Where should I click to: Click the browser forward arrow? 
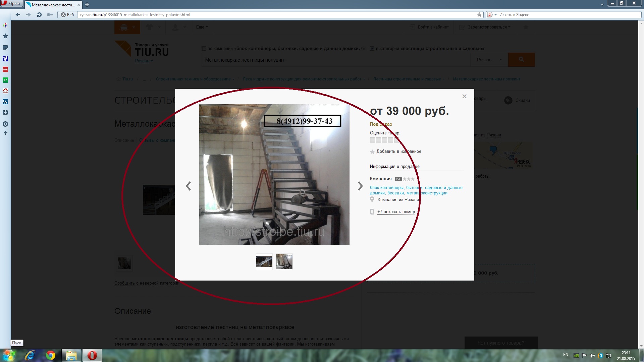pyautogui.click(x=28, y=14)
